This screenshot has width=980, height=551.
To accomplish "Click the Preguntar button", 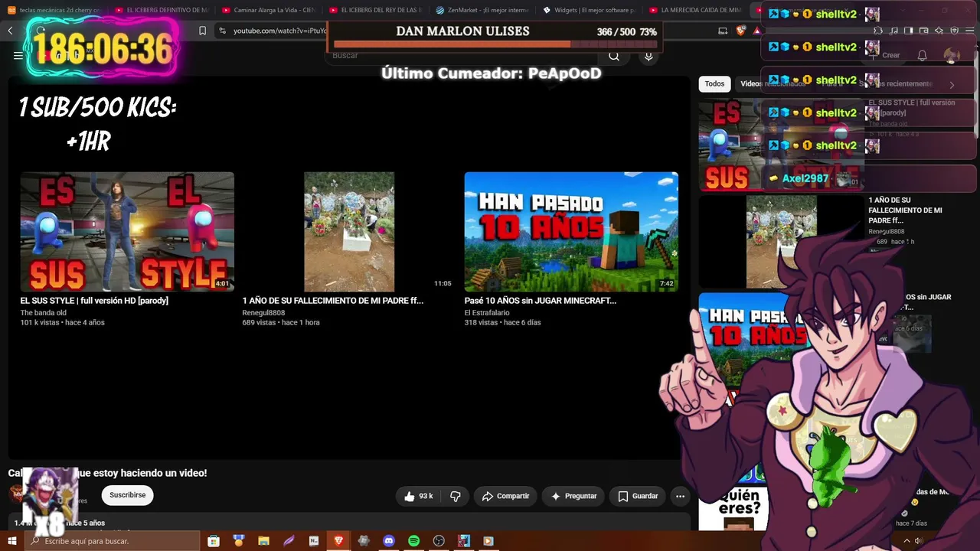I will point(573,496).
